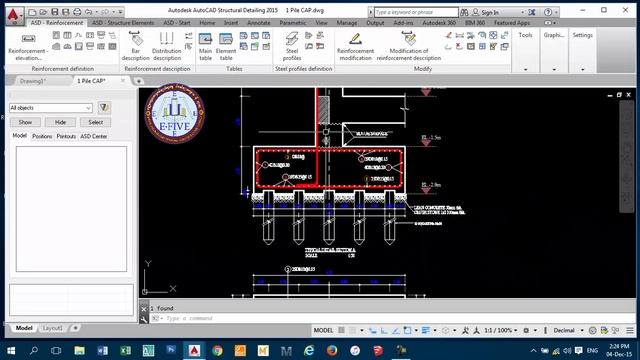
Task: Click the Open file icon in quick access toolbar
Action: coord(43,12)
